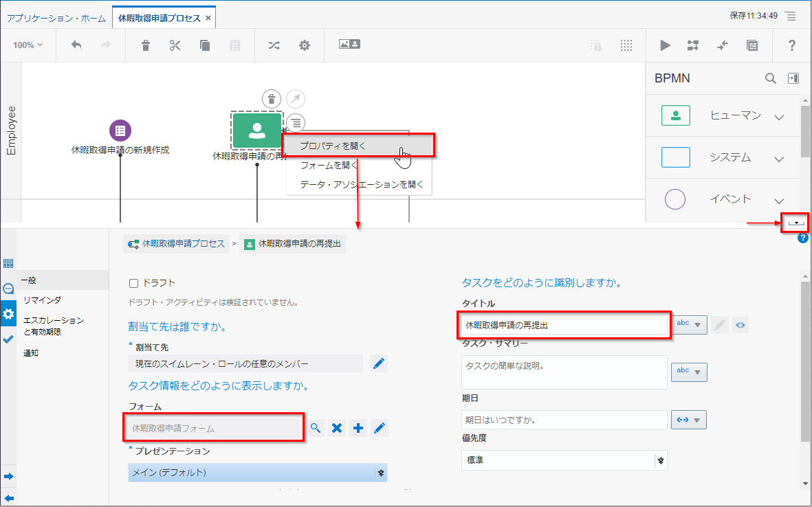Click the blue X to clear the form
The image size is (812, 507).
337,428
